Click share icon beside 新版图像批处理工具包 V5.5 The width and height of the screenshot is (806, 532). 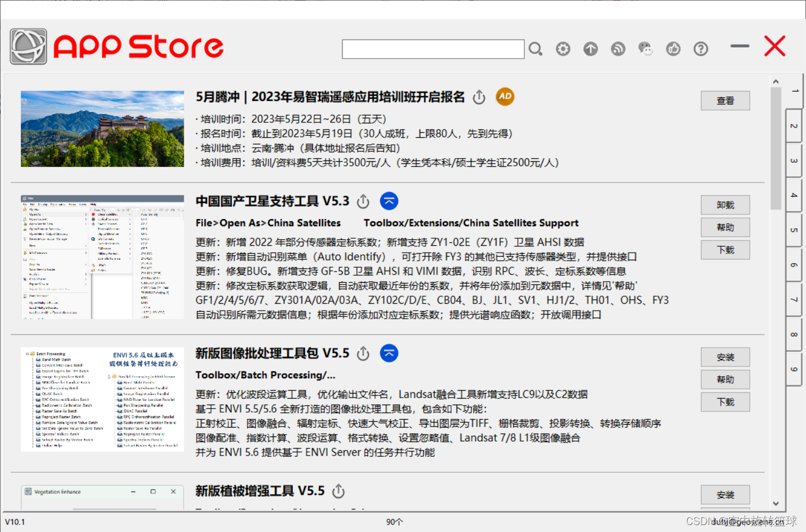pos(363,354)
